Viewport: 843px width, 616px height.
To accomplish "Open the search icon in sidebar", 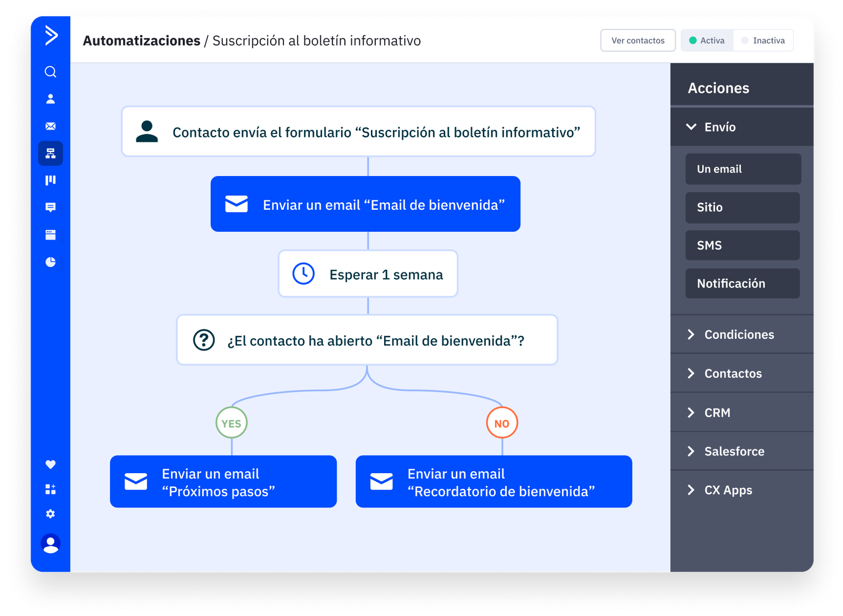I will pyautogui.click(x=51, y=72).
